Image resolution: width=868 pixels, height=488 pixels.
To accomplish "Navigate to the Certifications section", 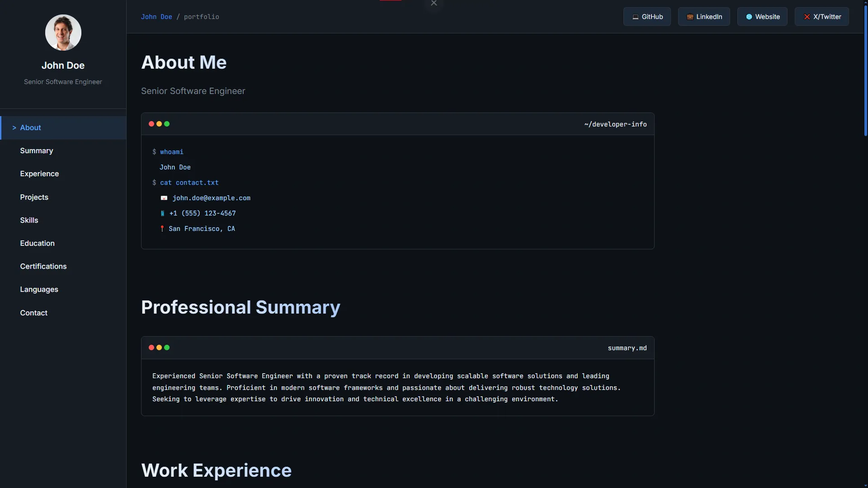I will click(x=43, y=267).
